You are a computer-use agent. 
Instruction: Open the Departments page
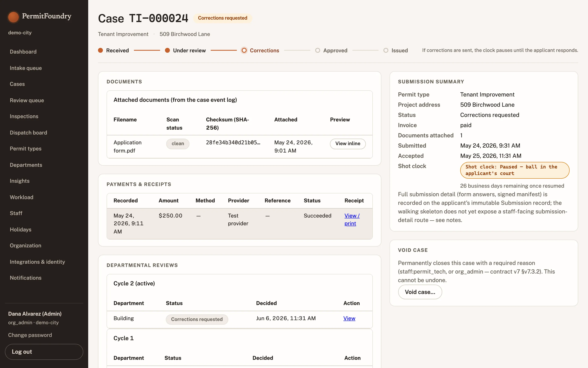pyautogui.click(x=26, y=165)
